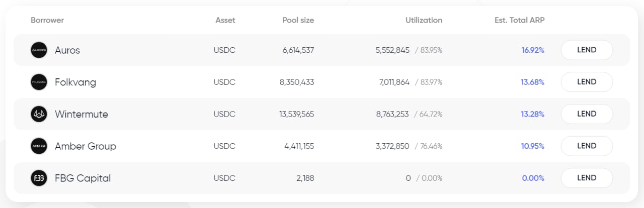
Task: Open the Wintermute borrower name link
Action: click(x=82, y=114)
